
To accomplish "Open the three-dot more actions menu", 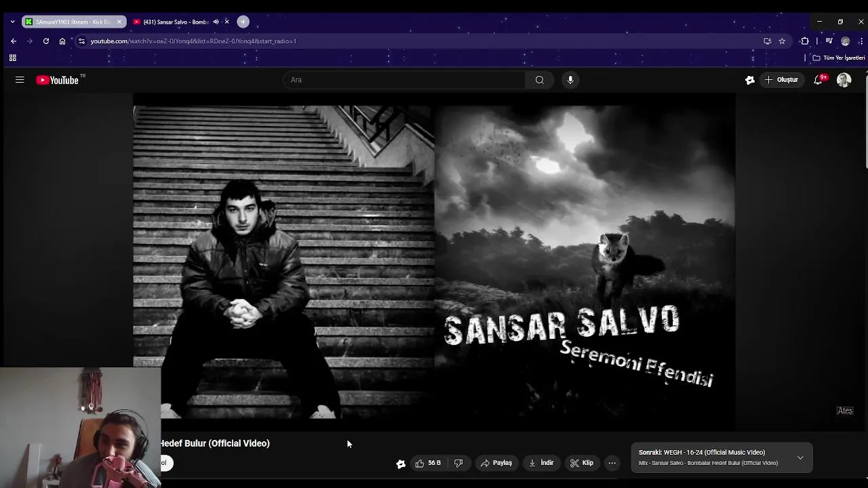I will 612,463.
